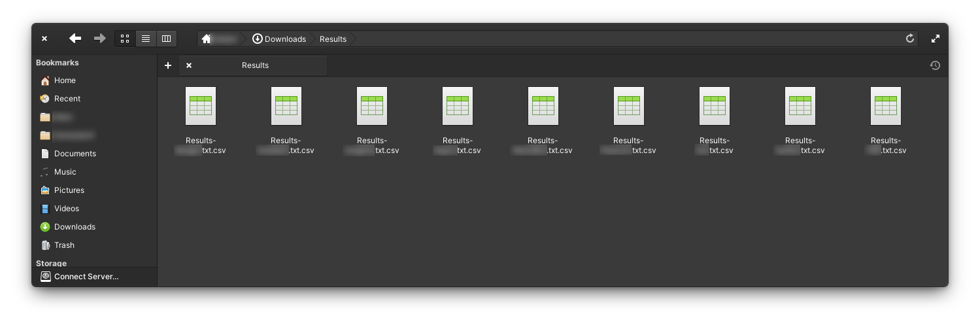Collapse the Bookmarks section header
This screenshot has width=980, height=327.
coord(58,63)
